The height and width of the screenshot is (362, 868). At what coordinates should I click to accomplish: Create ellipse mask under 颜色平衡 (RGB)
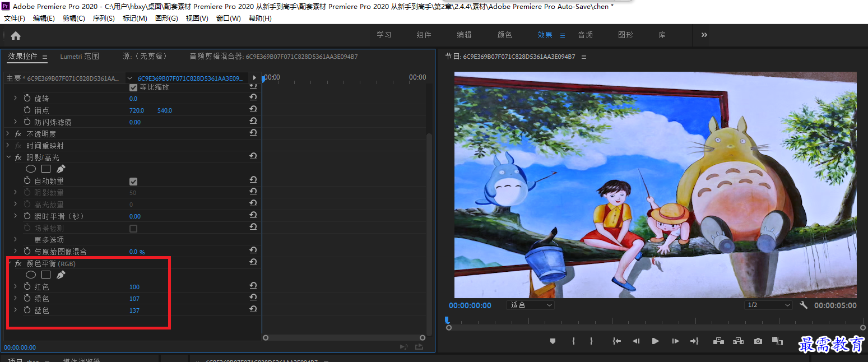(31, 275)
